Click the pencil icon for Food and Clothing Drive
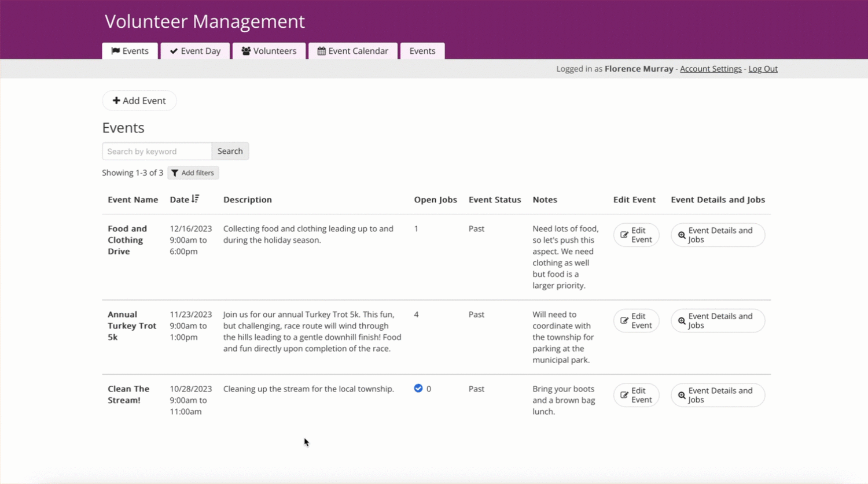The height and width of the screenshot is (484, 868). 624,235
